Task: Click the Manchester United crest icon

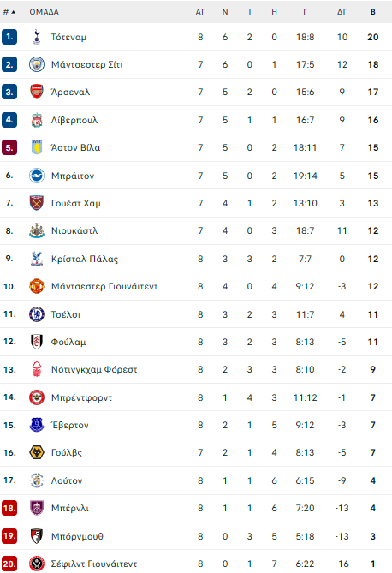Action: point(37,286)
